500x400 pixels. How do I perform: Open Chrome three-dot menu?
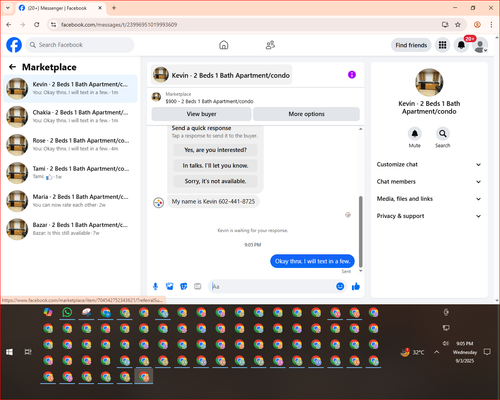click(x=491, y=24)
